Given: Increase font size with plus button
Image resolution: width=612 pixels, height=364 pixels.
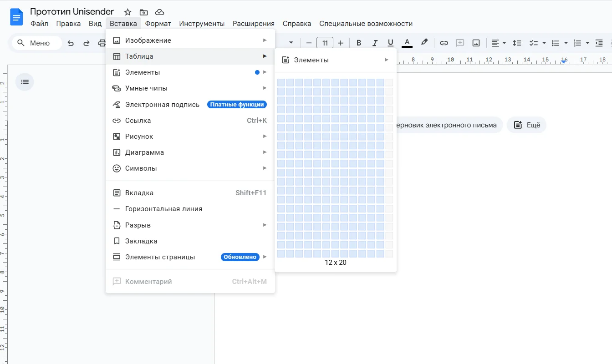Looking at the screenshot, I should click(x=341, y=43).
